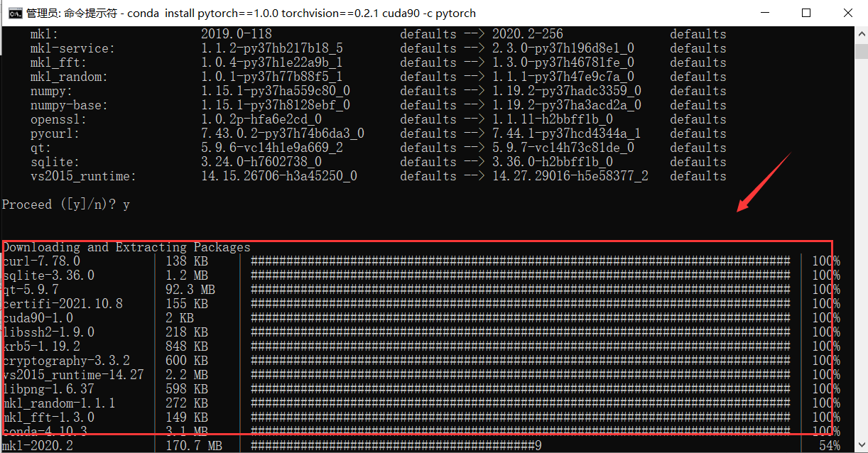Click version '1.0.2p-hfa6e2cd_0'

pos(261,119)
